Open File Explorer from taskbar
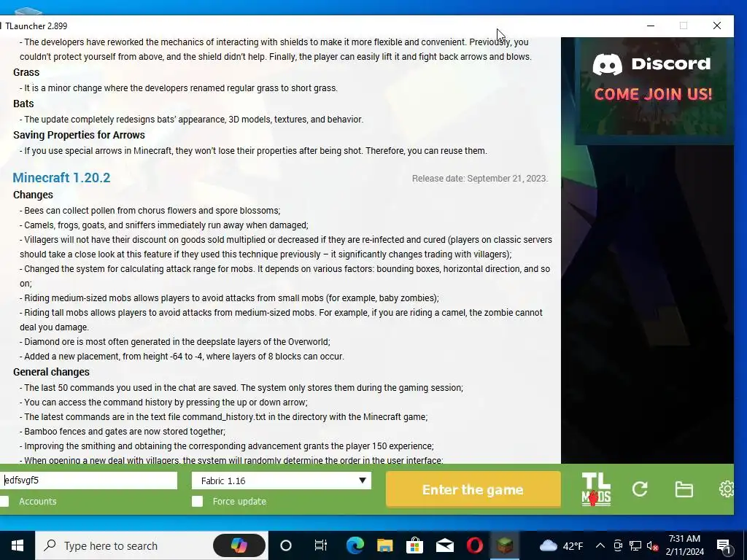 [x=385, y=545]
